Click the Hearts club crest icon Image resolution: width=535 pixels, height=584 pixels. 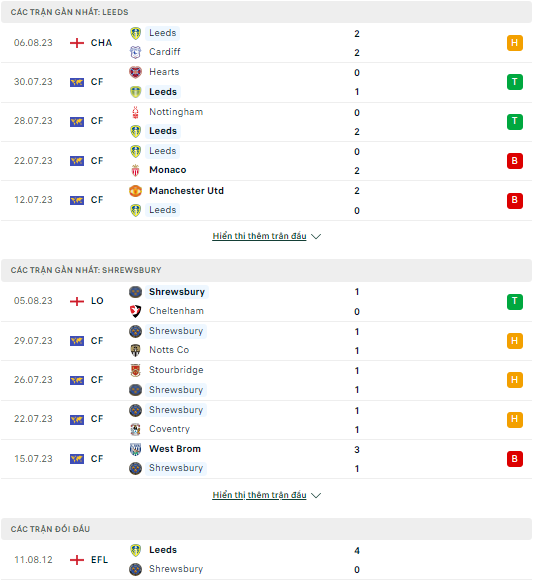click(136, 72)
